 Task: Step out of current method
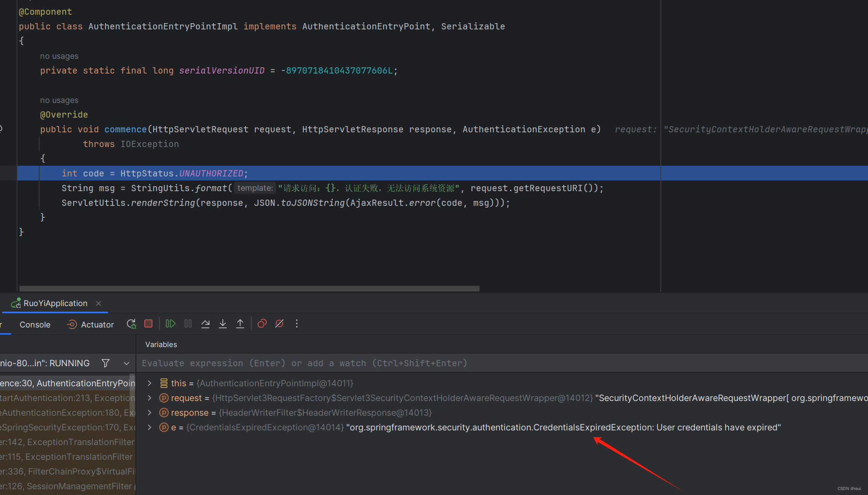[x=240, y=324]
